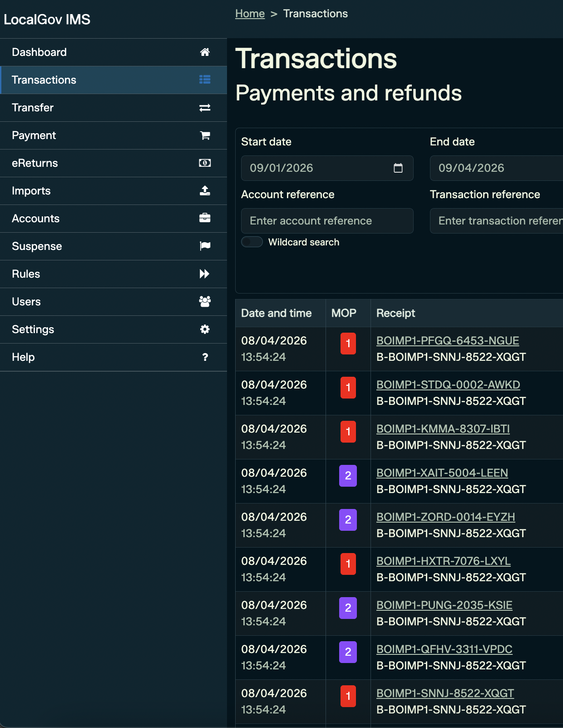Click the Users group icon
Viewport: 563px width, 728px height.
205,302
